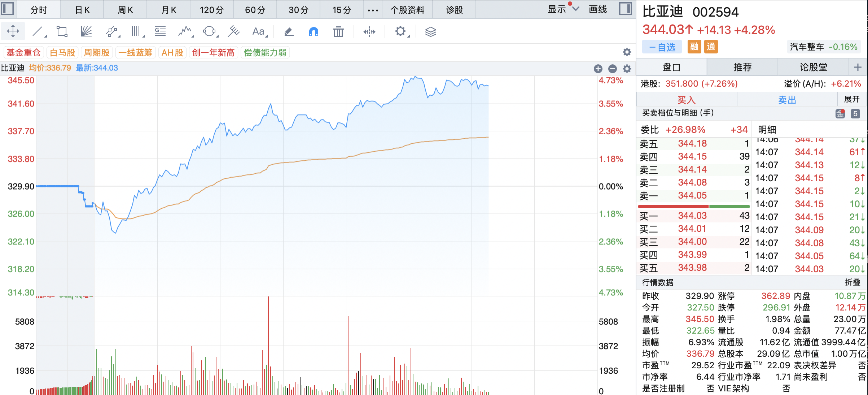The height and width of the screenshot is (395, 868).
Task: Toggle 自选 watchlist status for 比亚迪
Action: tap(662, 47)
